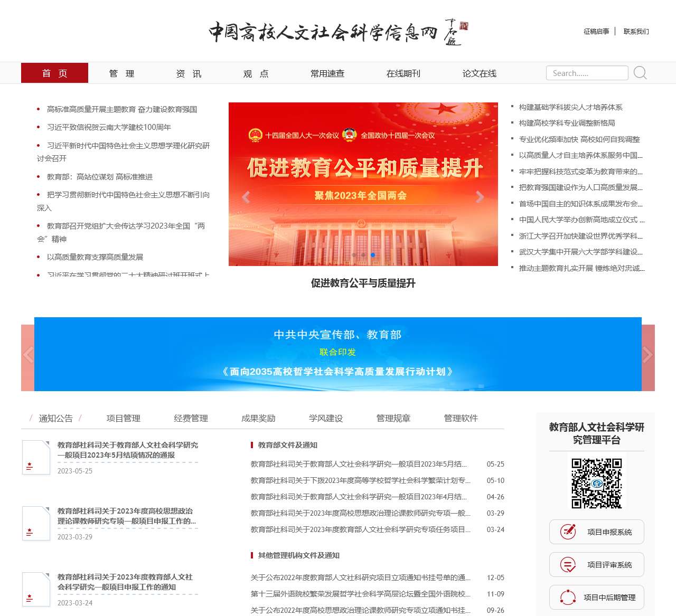Click 项目评审系统 review icon

point(568,564)
